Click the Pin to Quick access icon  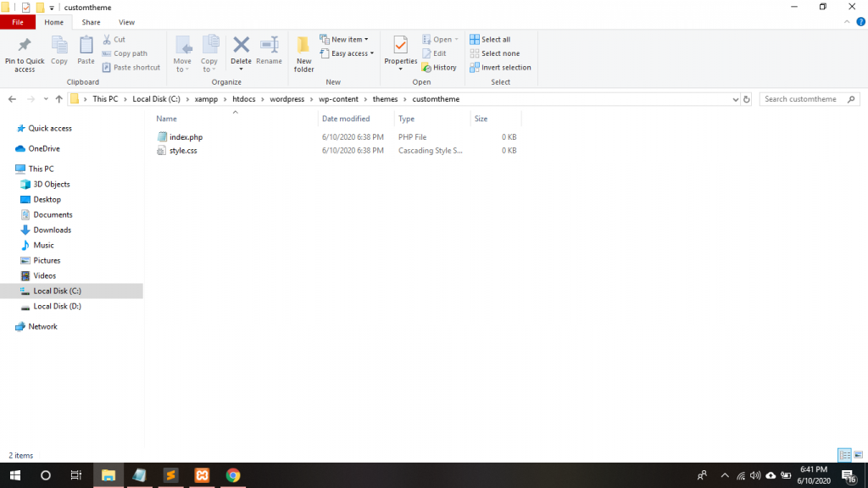25,46
